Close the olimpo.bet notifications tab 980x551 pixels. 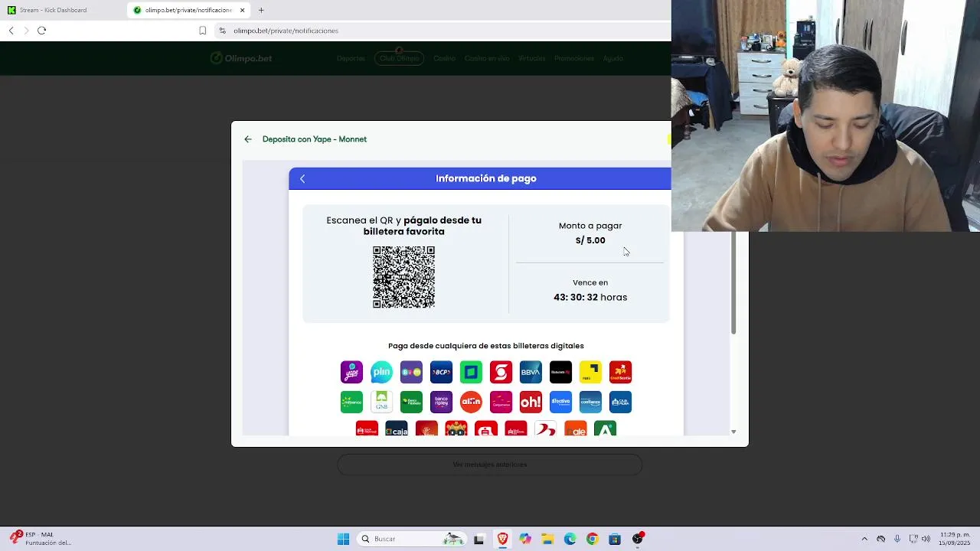pos(243,10)
